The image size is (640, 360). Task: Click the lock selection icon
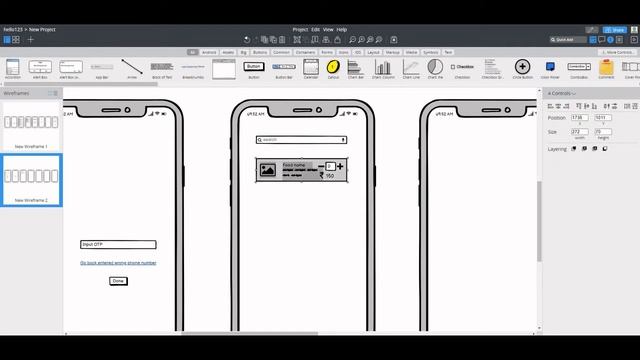338,40
